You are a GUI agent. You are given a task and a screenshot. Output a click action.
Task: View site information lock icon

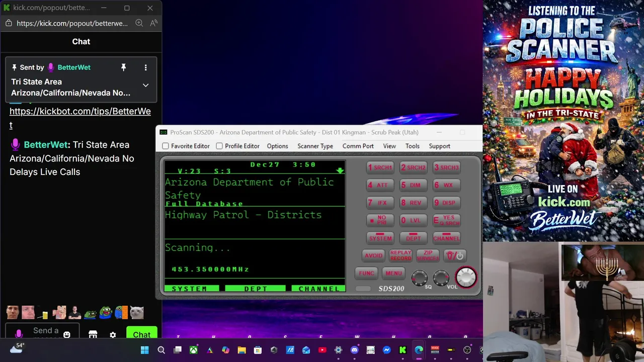tap(9, 23)
